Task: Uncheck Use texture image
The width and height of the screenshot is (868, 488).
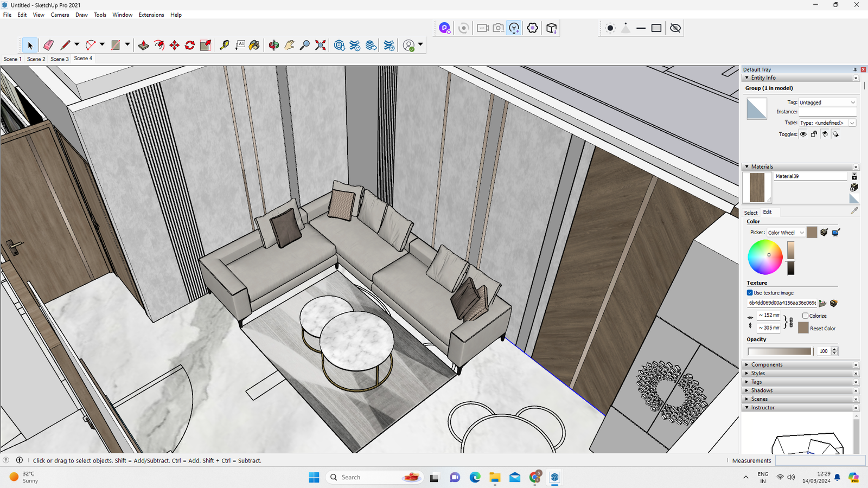Action: click(750, 293)
